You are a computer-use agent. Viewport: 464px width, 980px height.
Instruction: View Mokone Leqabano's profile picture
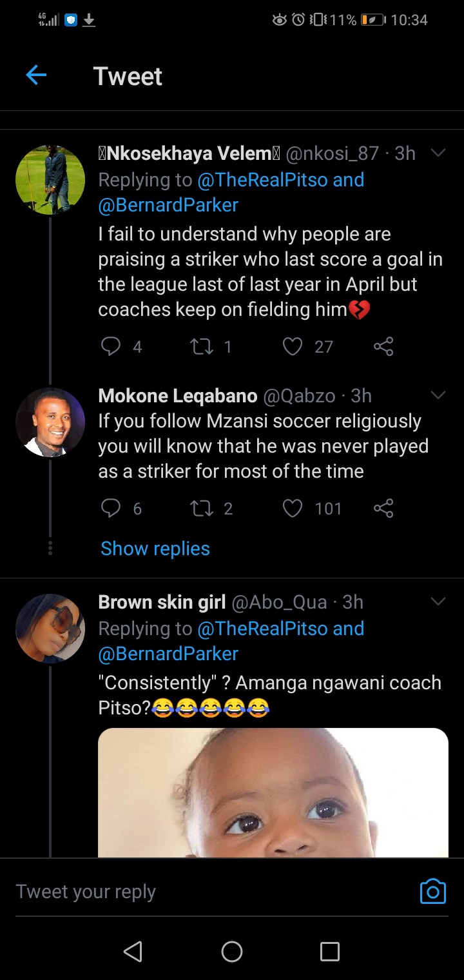[x=50, y=422]
